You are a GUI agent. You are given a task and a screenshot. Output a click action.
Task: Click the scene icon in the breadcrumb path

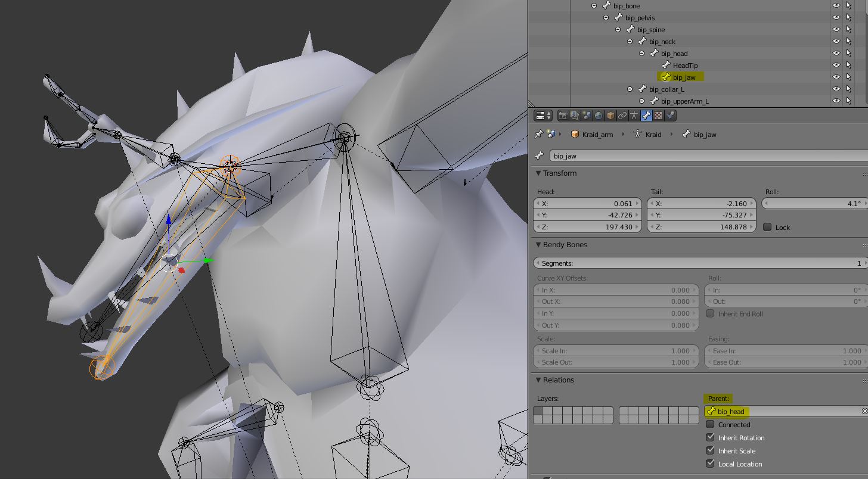pyautogui.click(x=551, y=135)
